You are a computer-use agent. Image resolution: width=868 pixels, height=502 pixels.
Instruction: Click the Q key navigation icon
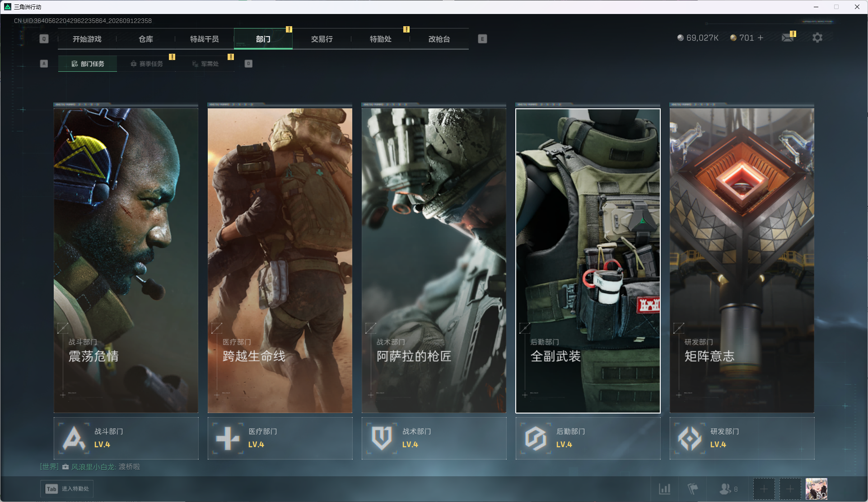pos(44,39)
